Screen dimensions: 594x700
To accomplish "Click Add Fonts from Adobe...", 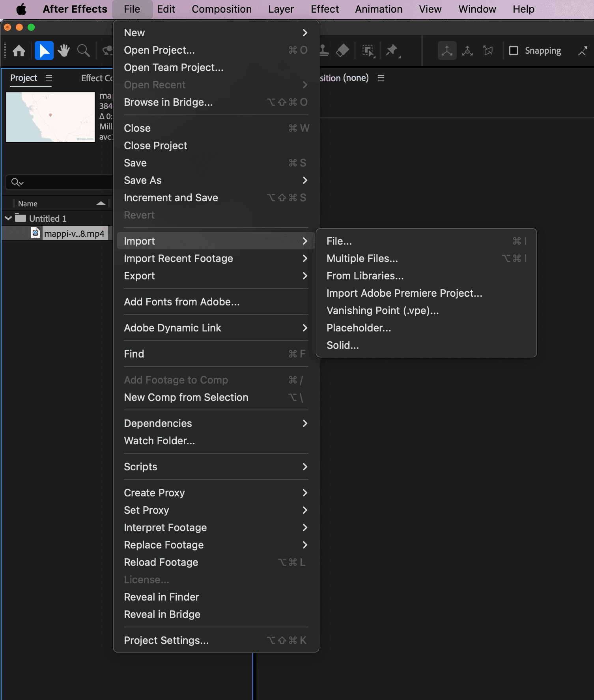I will tap(216, 302).
